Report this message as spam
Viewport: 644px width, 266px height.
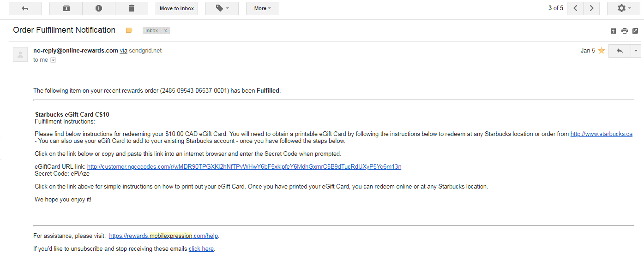pyautogui.click(x=99, y=8)
